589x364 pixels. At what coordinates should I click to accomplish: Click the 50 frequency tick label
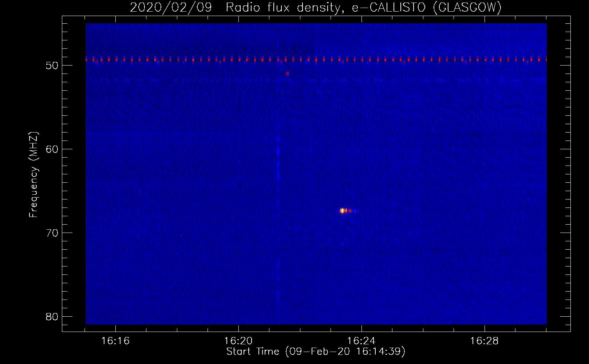point(52,66)
